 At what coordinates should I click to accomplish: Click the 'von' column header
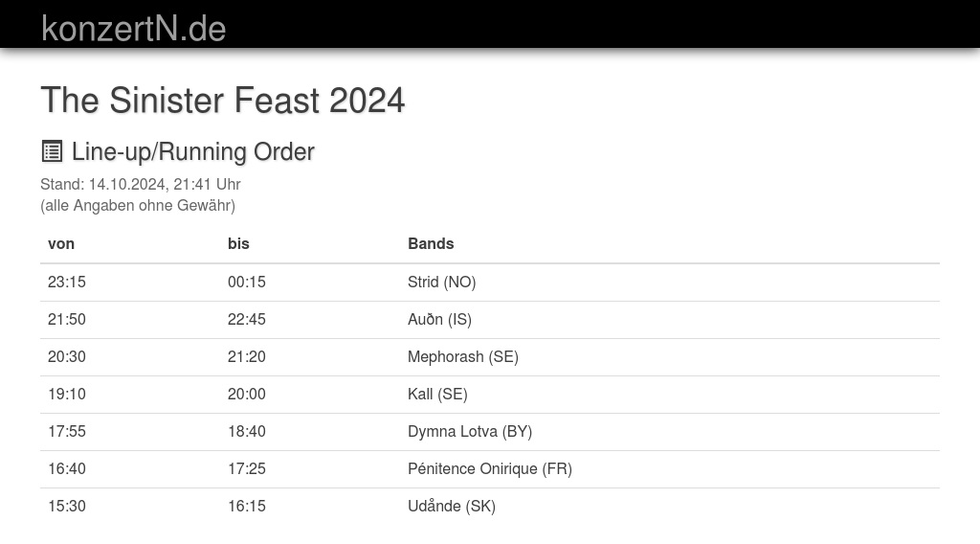coord(61,243)
